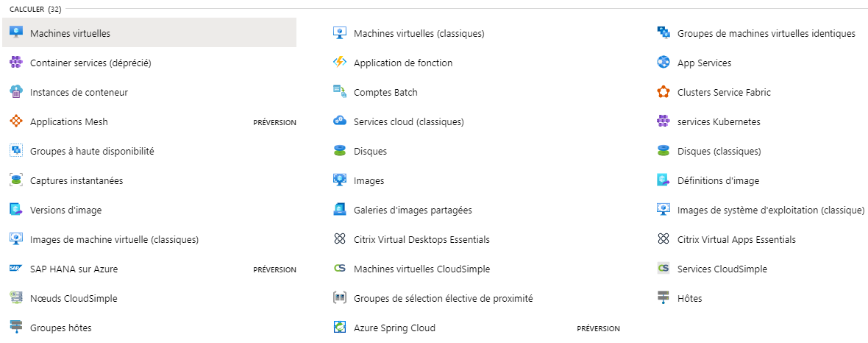Click the Comptes Batch icon
Viewport: 868px width, 343px height.
click(x=339, y=92)
